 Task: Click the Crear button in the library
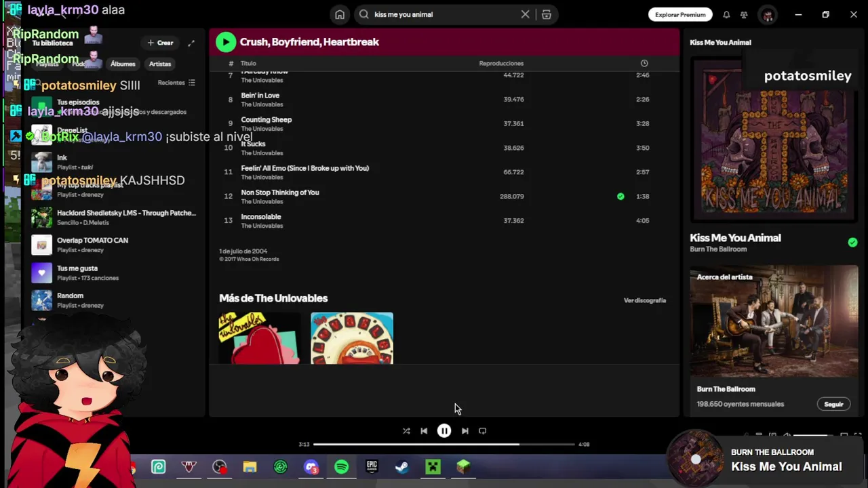click(161, 43)
